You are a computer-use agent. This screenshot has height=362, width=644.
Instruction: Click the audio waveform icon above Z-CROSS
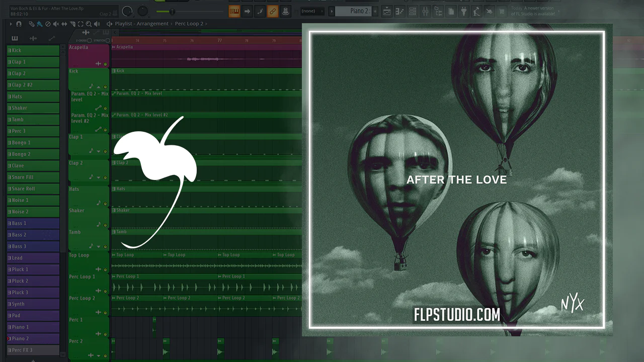tap(86, 33)
